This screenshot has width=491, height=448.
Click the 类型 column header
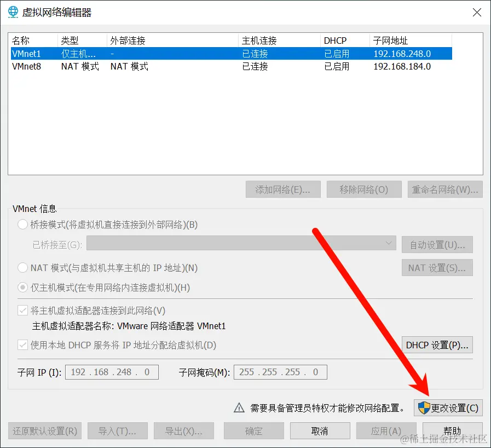tap(82, 41)
